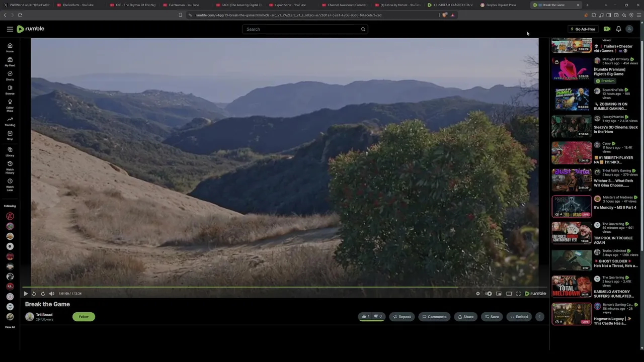Open My Feed in sidebar

coord(10,62)
